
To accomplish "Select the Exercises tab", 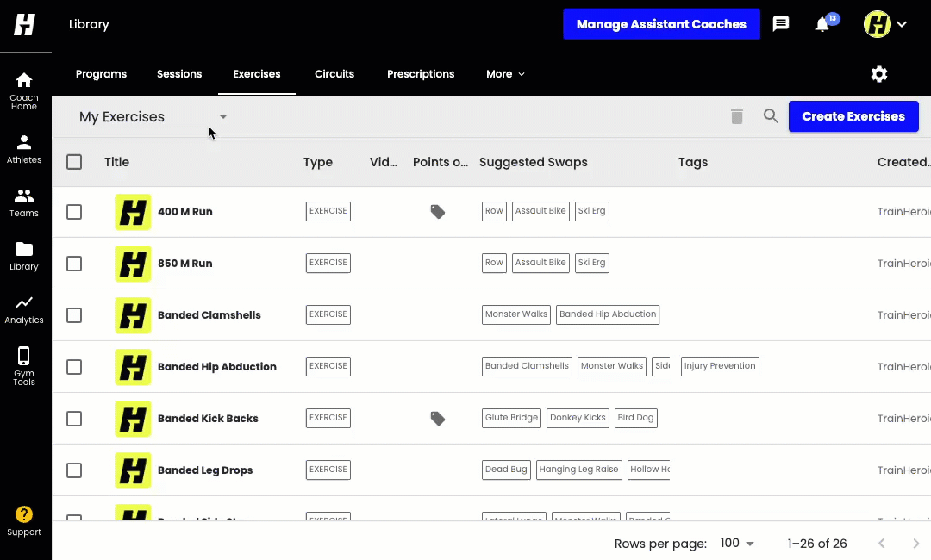I will [x=257, y=74].
